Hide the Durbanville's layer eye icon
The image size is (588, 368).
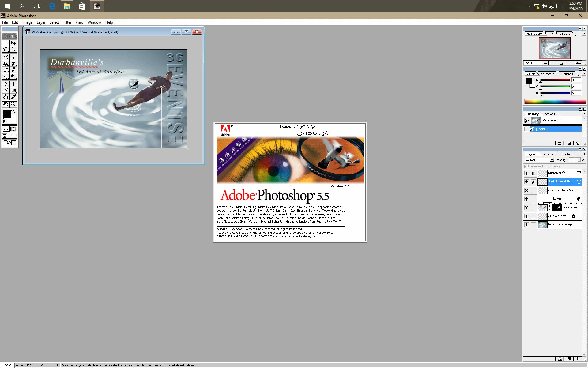pos(526,173)
